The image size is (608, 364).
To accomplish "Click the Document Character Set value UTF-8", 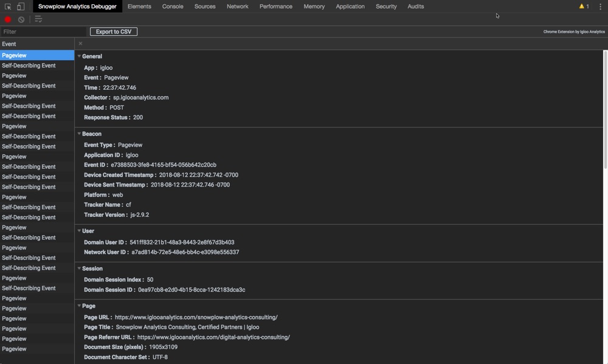I will click(160, 357).
